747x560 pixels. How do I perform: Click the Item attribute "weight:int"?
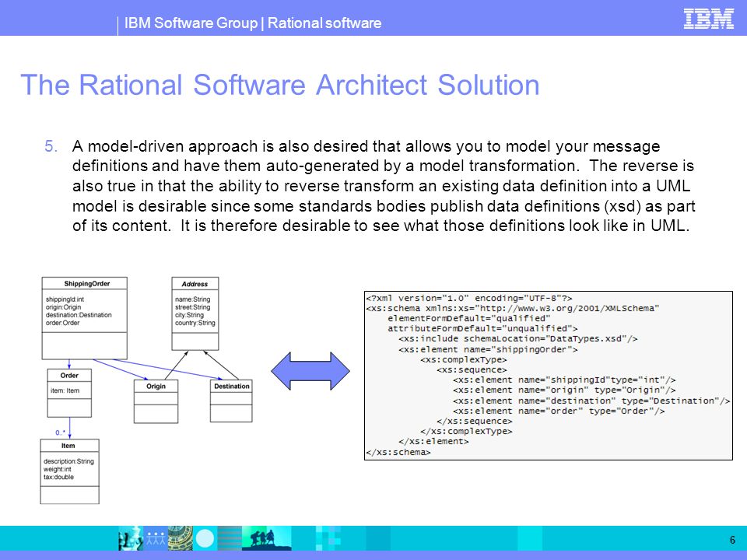(x=57, y=469)
